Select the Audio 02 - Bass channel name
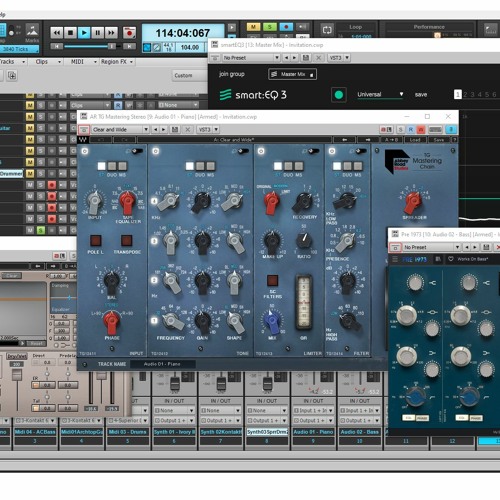This screenshot has width=500, height=500. [x=360, y=432]
